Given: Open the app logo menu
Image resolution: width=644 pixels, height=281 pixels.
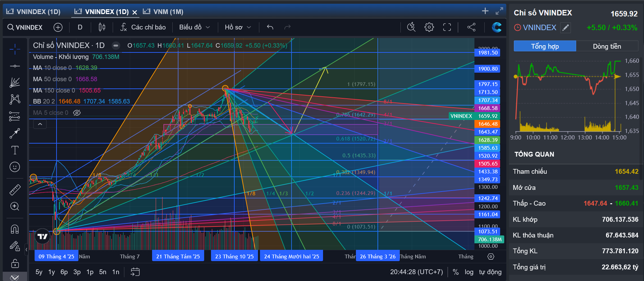Looking at the screenshot, I should pos(496,27).
